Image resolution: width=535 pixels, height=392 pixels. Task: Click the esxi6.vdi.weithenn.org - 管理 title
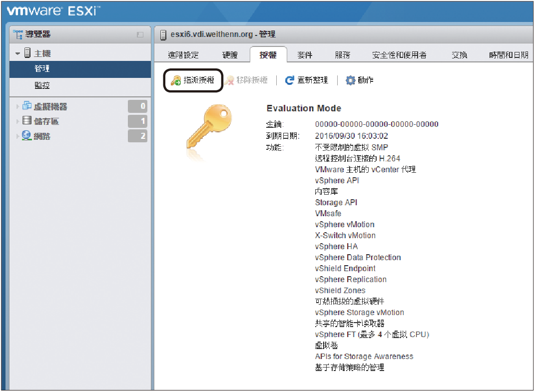[x=223, y=34]
